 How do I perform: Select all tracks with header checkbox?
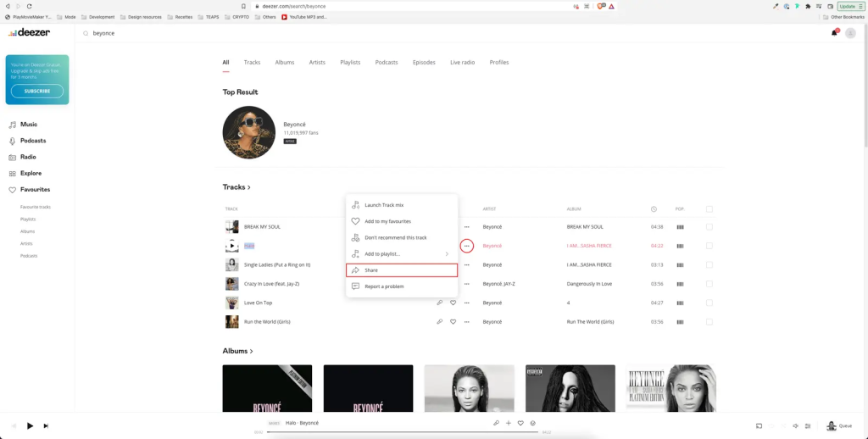pos(709,208)
